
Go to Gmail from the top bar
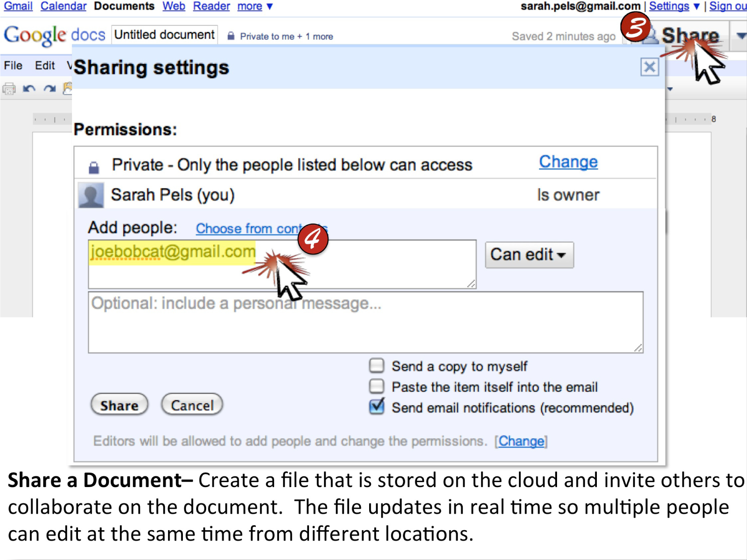point(18,6)
